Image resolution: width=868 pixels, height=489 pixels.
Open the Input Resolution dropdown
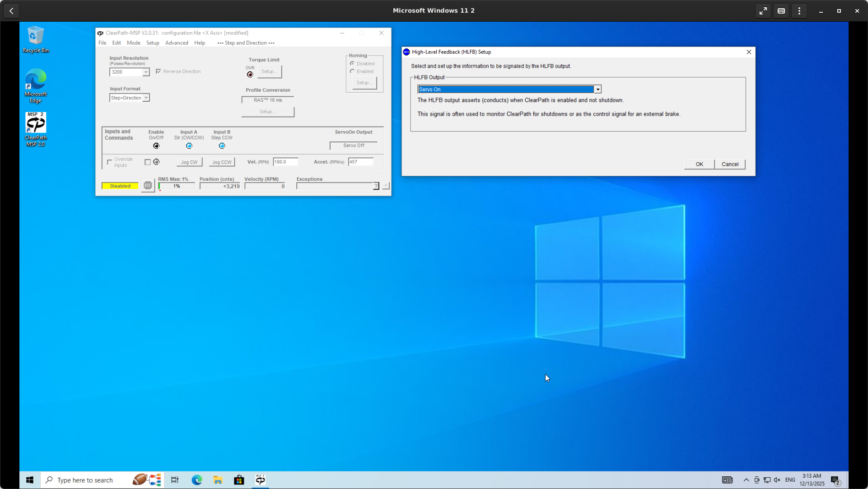(x=146, y=72)
